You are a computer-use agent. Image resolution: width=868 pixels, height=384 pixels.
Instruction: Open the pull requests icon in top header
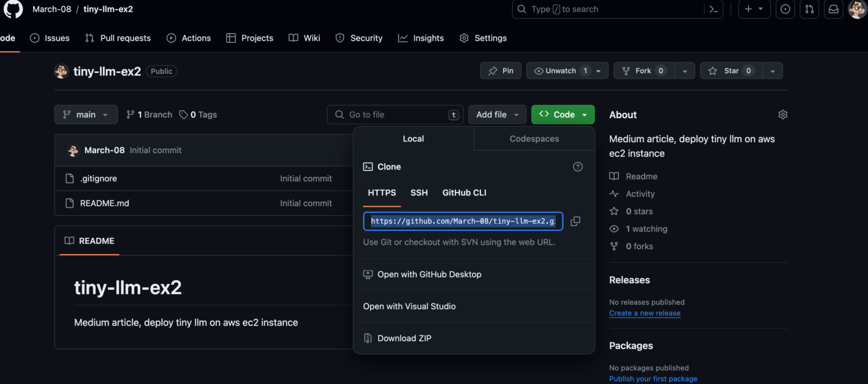pyautogui.click(x=809, y=9)
